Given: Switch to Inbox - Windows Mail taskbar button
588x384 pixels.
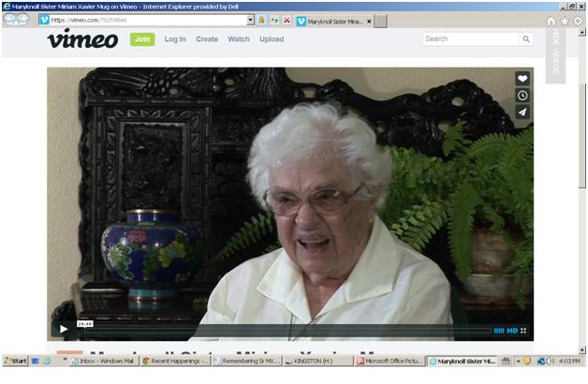Looking at the screenshot, I should coord(104,362).
